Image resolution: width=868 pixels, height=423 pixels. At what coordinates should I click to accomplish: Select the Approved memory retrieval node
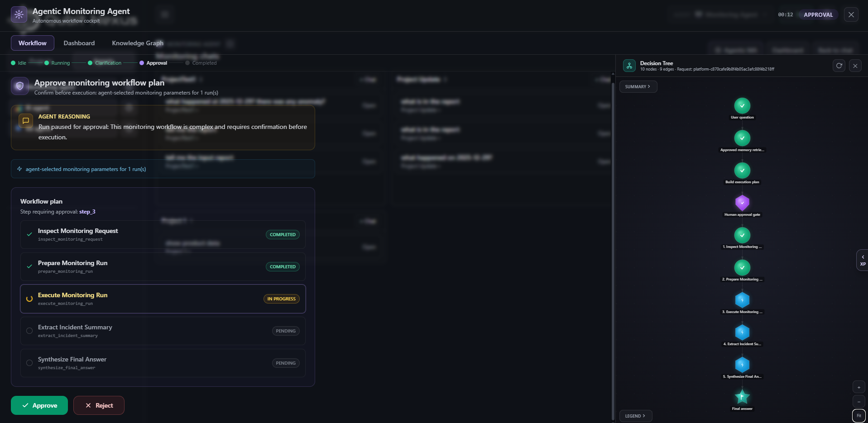coord(742,138)
